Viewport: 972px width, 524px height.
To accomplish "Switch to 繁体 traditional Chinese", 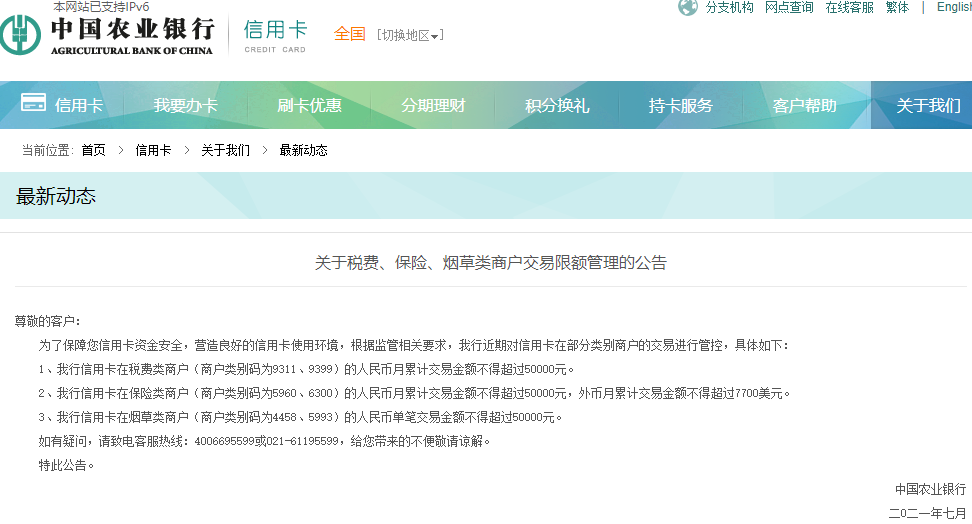I will click(897, 7).
